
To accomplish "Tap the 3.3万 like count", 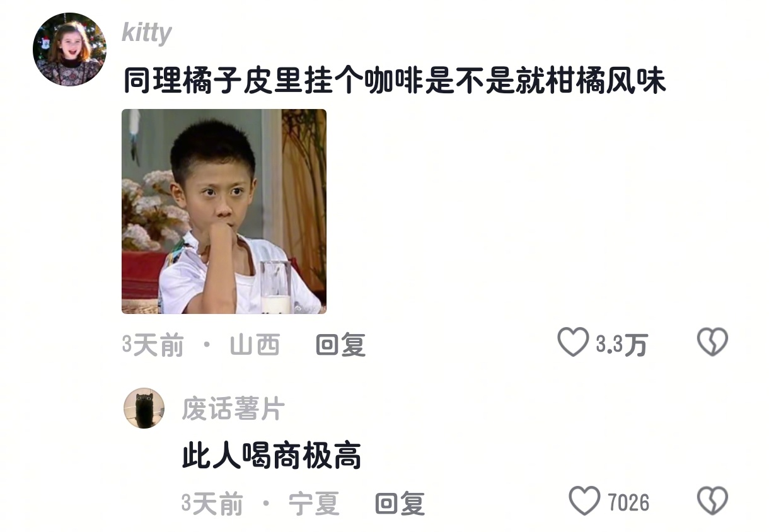I will point(622,345).
